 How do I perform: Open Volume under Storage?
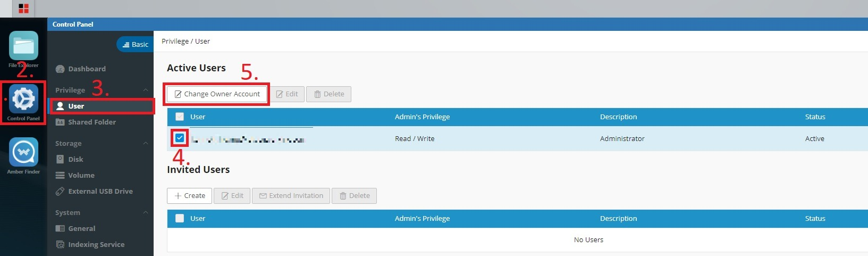(x=75, y=175)
